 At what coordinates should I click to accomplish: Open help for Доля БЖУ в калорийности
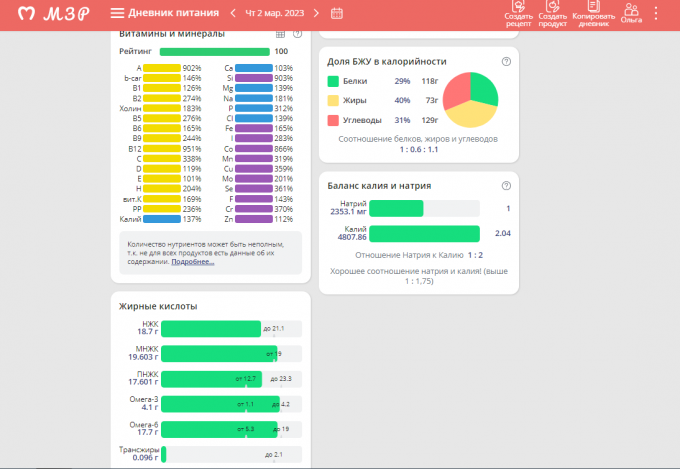coord(506,62)
